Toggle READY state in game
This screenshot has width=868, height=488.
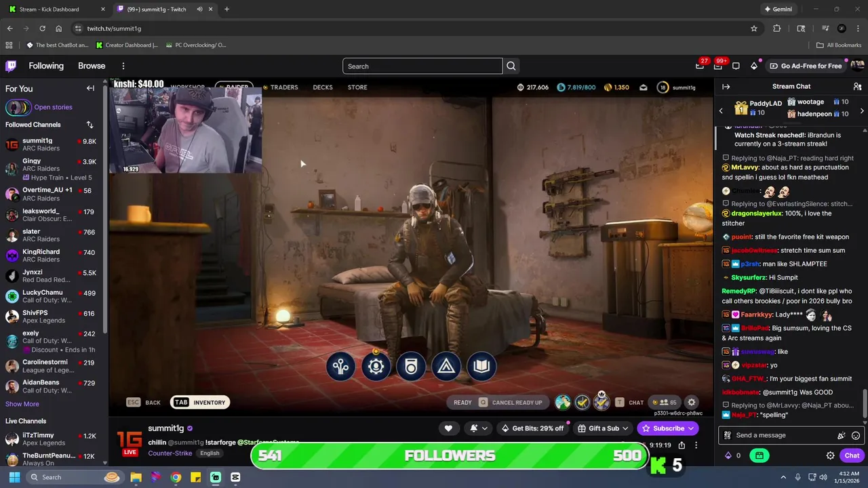point(462,403)
